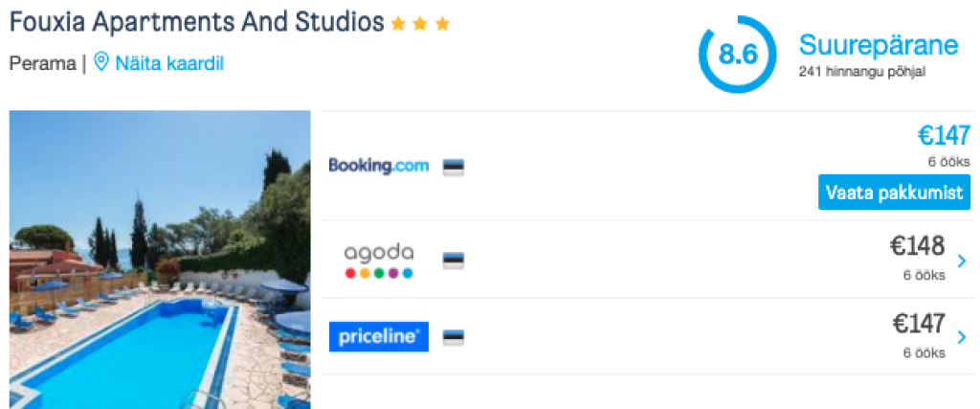The width and height of the screenshot is (980, 409).
Task: Click the Estonian flag next to Booking.com
Action: pyautogui.click(x=454, y=167)
